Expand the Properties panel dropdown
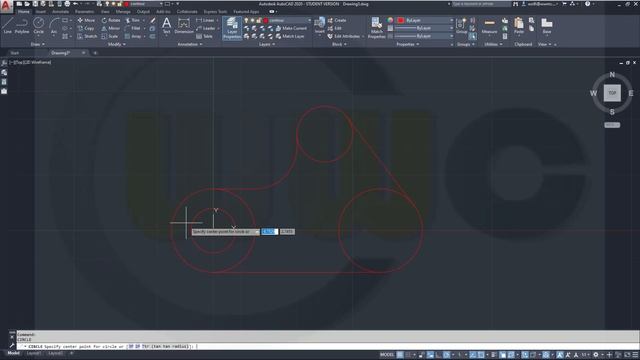Image resolution: width=640 pixels, height=360 pixels. coord(408,44)
